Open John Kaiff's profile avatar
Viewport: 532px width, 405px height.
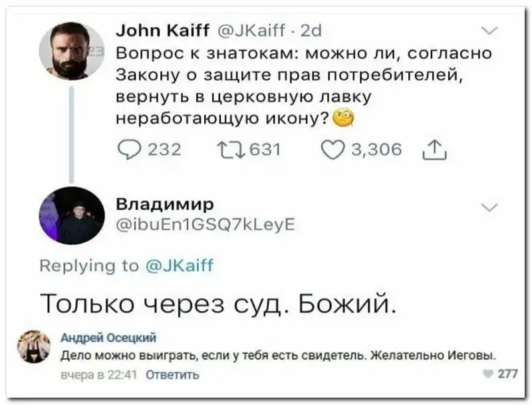click(71, 51)
